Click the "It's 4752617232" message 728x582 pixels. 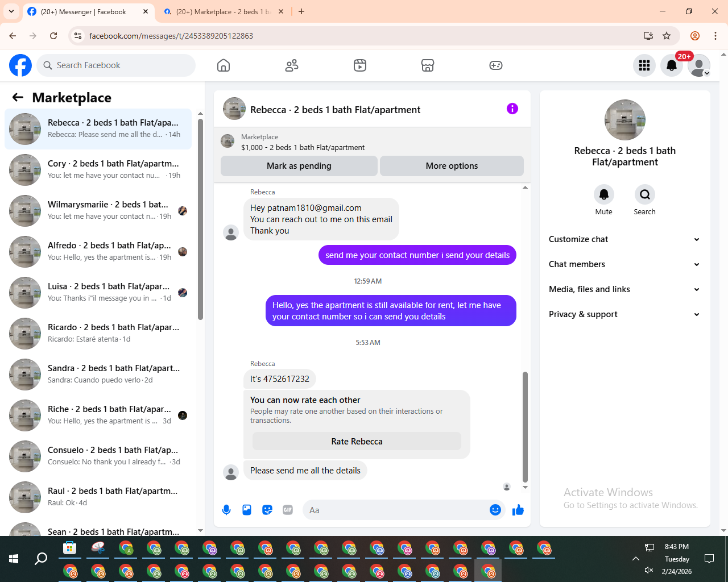tap(280, 379)
